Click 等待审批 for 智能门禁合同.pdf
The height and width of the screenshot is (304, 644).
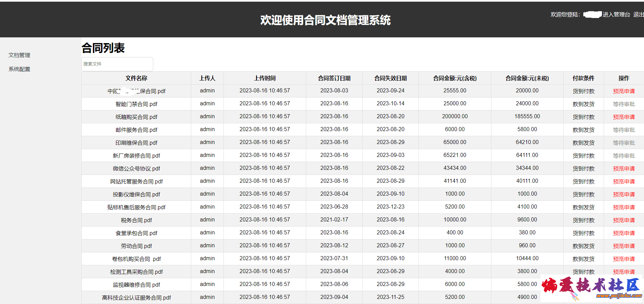pos(624,104)
